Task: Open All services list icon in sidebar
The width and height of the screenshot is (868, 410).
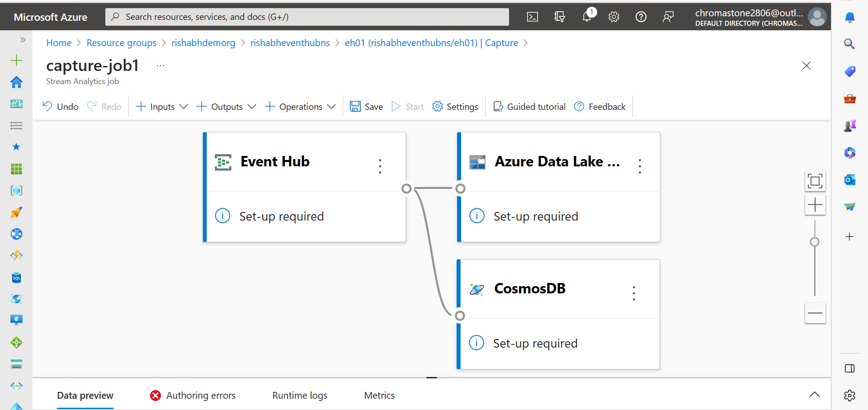Action: [x=16, y=126]
